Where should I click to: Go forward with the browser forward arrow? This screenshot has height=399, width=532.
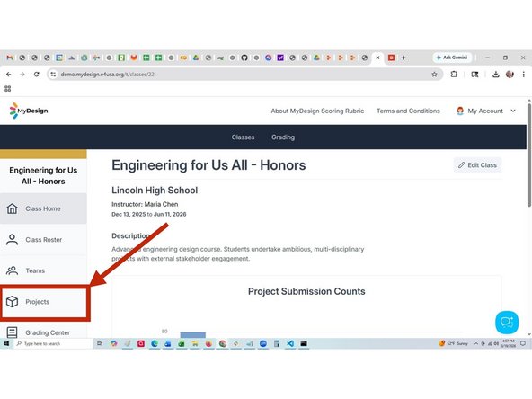click(22, 75)
